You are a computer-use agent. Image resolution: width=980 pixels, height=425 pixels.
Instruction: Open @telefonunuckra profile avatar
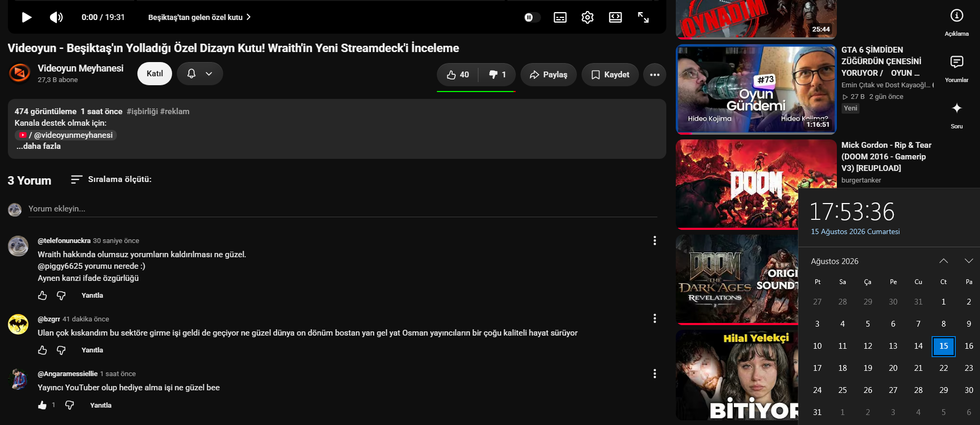[x=18, y=246]
